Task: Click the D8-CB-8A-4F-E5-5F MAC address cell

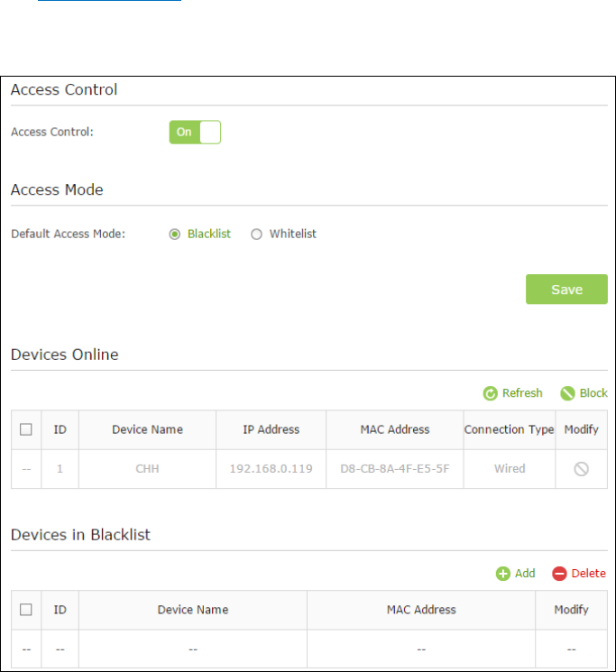Action: [x=394, y=469]
